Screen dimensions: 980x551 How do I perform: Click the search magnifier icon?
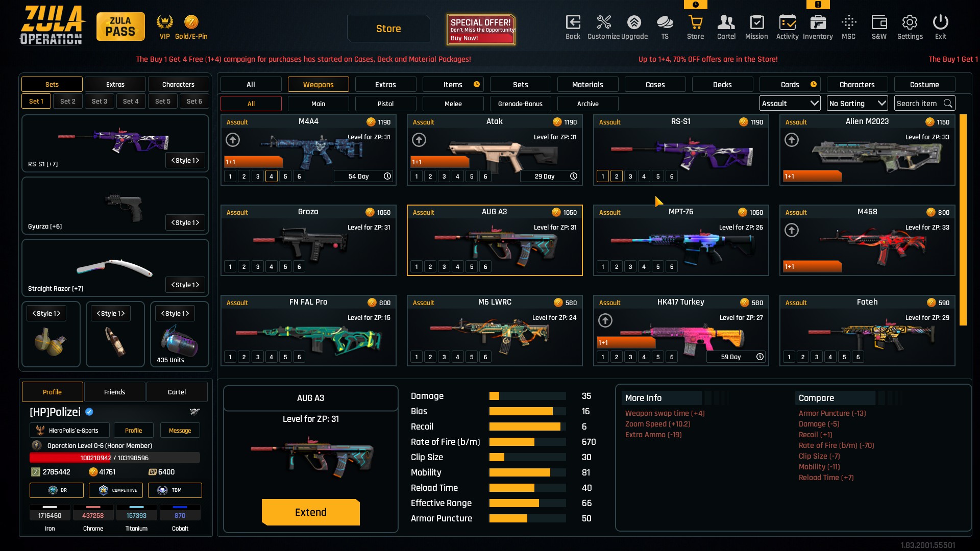pyautogui.click(x=948, y=104)
